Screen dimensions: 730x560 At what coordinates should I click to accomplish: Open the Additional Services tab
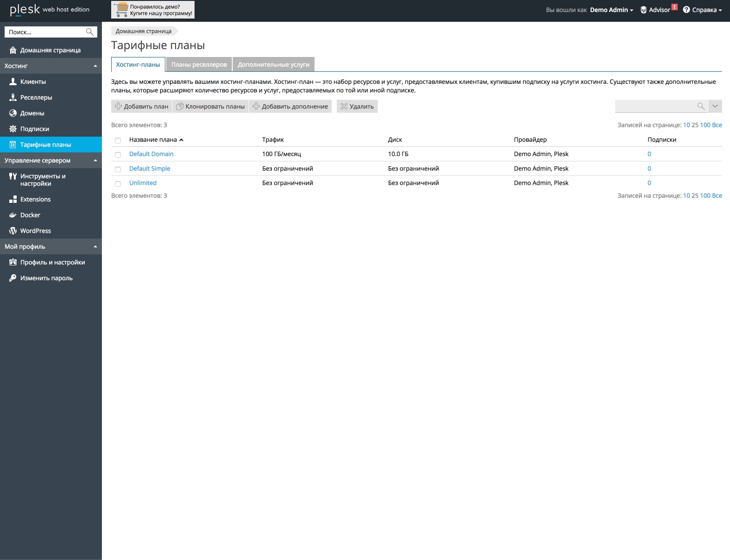coord(273,64)
